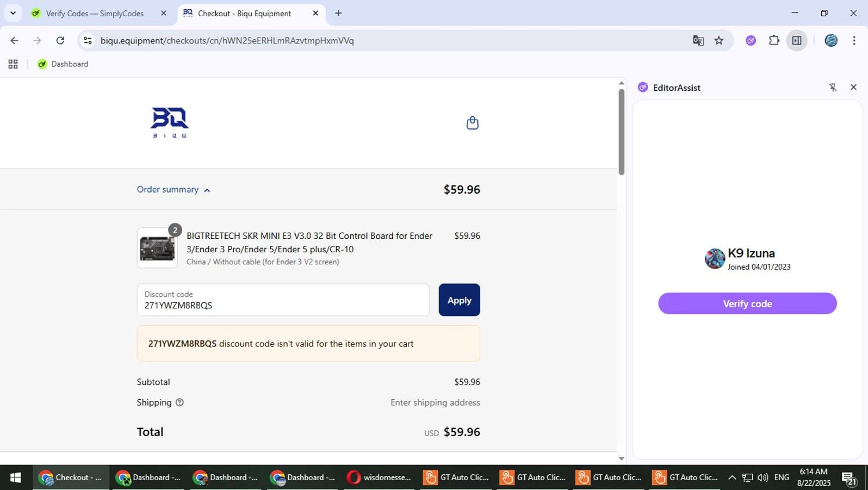The image size is (868, 490).
Task: Select the Checkout - Biqu Equipment tab
Action: click(244, 13)
